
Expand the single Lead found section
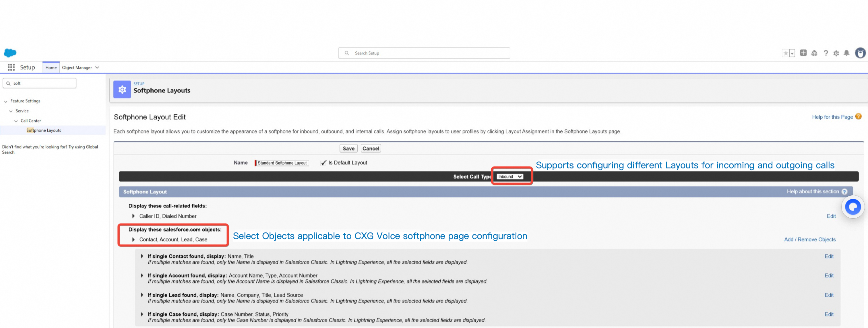tap(142, 295)
